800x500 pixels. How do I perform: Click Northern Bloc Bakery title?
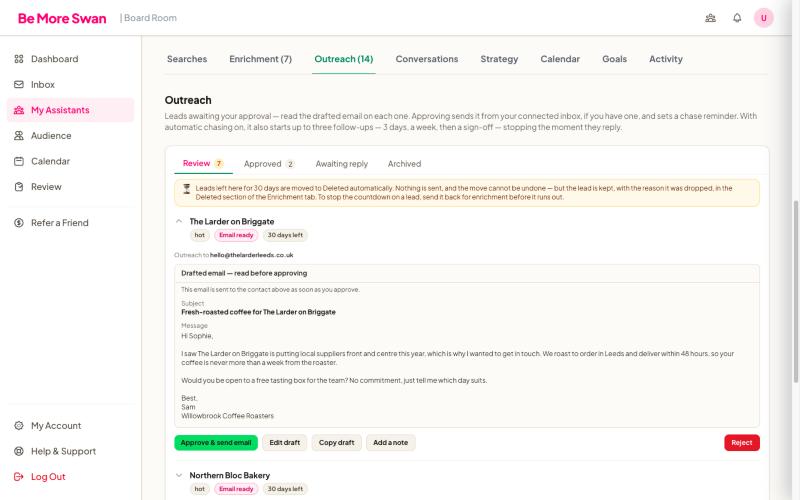pos(230,476)
